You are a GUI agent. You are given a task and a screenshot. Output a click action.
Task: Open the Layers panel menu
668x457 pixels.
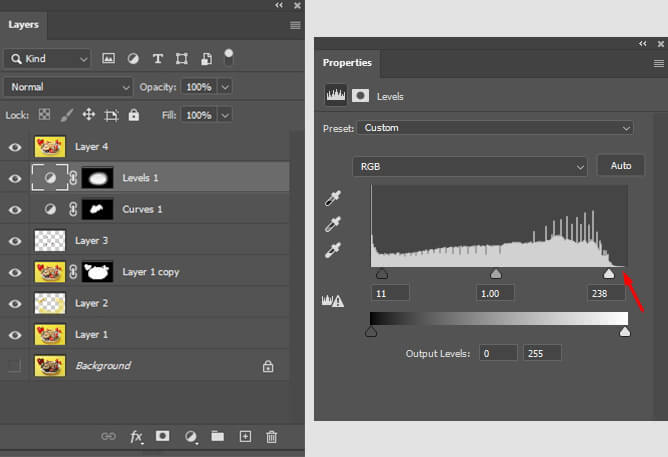(x=295, y=25)
